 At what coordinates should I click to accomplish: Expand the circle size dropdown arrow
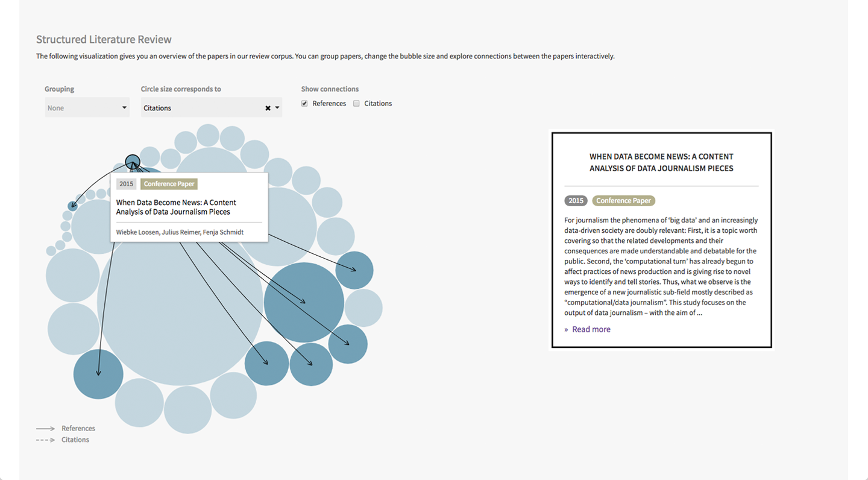(277, 108)
